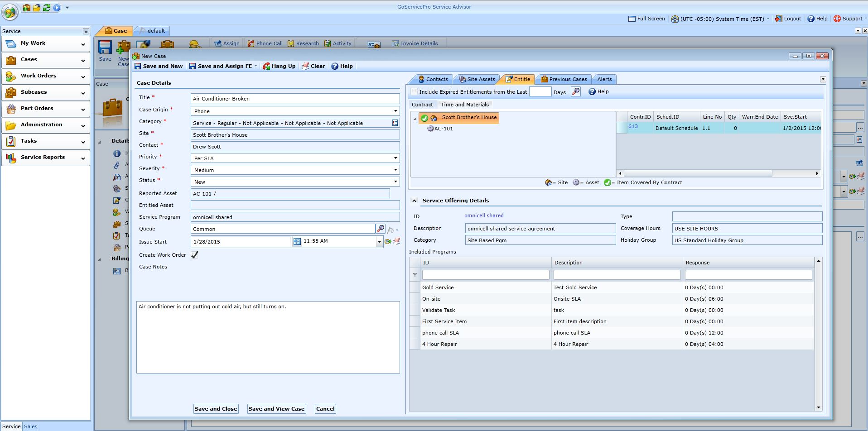Image resolution: width=868 pixels, height=431 pixels.
Task: Click the Case Notes text area
Action: coord(268,337)
